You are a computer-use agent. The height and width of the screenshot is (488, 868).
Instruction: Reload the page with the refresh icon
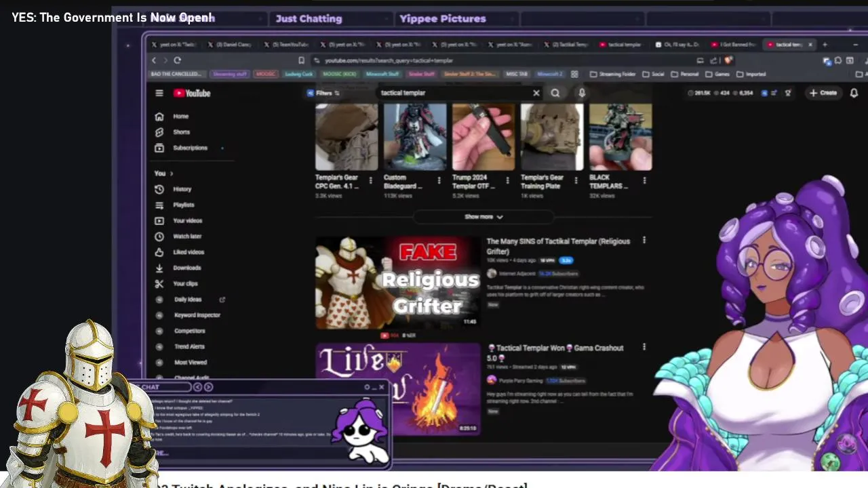[178, 60]
